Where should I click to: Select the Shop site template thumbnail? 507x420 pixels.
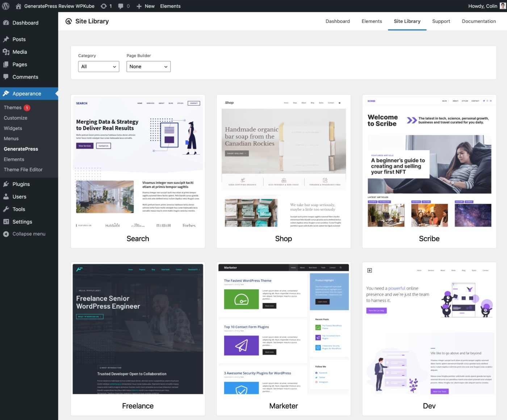coord(284,162)
